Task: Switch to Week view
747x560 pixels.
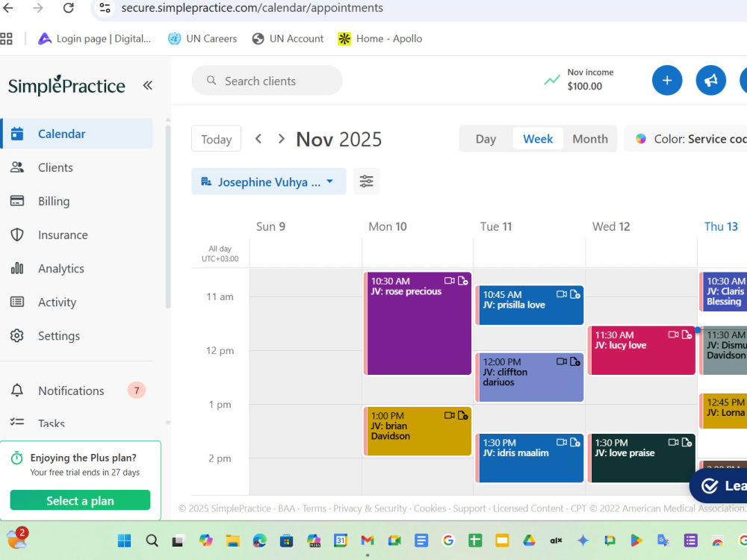Action: click(x=538, y=139)
